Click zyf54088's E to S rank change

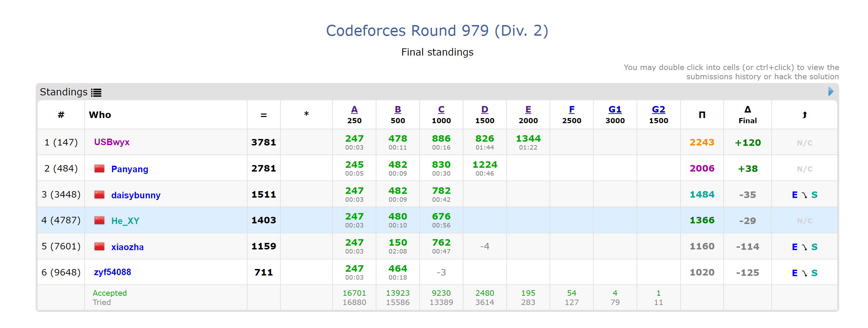805,273
